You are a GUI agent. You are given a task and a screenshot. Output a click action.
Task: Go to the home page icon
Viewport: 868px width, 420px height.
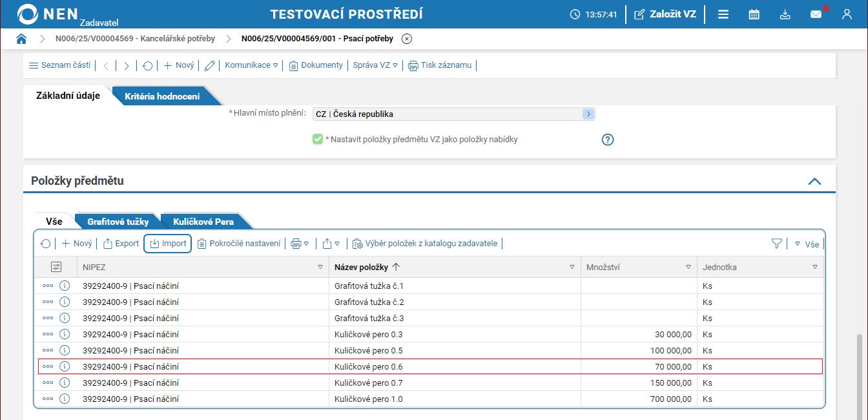[x=21, y=39]
